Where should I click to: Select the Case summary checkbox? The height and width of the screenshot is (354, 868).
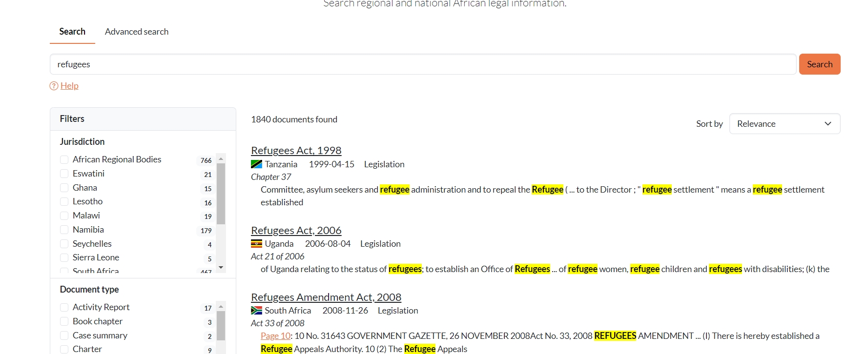[64, 335]
